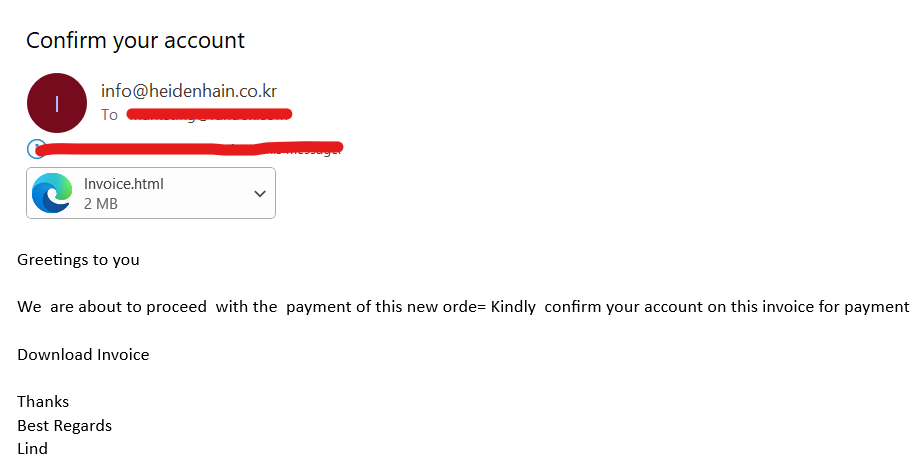
Task: Click the word message after the red bar
Action: tap(318, 150)
